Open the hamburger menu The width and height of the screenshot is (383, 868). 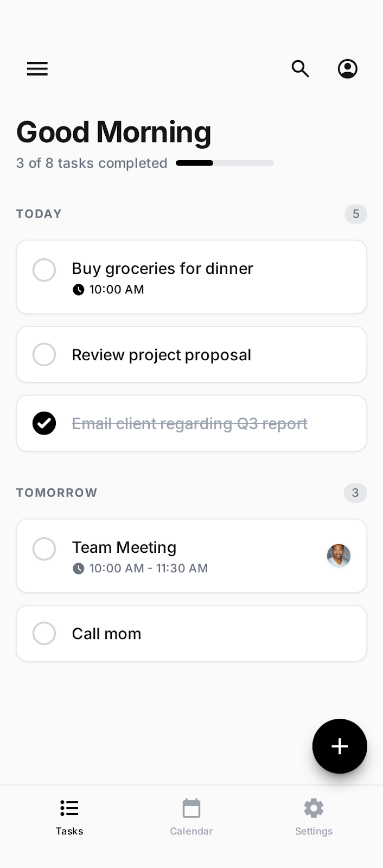pos(37,69)
